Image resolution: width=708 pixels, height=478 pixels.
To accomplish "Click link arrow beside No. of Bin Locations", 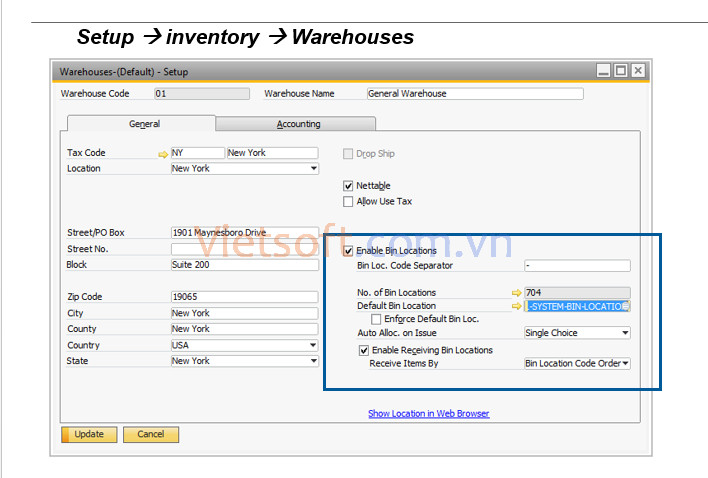I will (516, 293).
